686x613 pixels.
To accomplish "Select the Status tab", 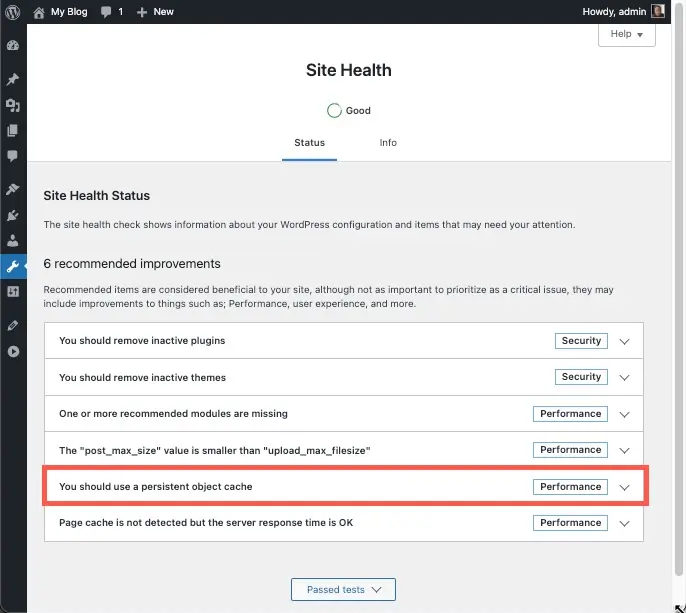I will (x=309, y=143).
